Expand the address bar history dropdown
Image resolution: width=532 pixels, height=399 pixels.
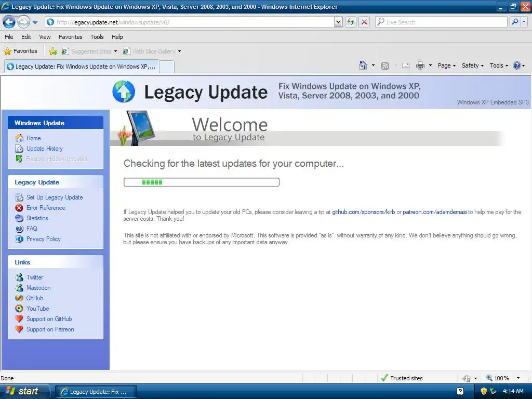338,22
